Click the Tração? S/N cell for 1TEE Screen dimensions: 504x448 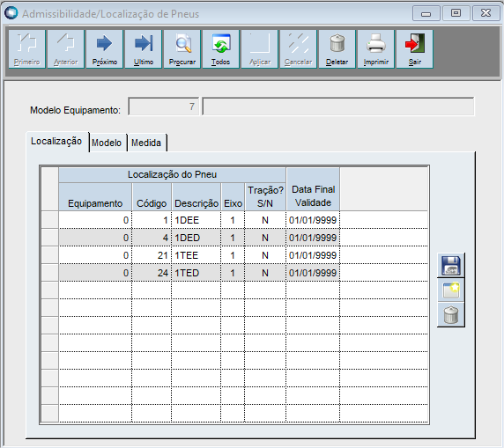265,255
